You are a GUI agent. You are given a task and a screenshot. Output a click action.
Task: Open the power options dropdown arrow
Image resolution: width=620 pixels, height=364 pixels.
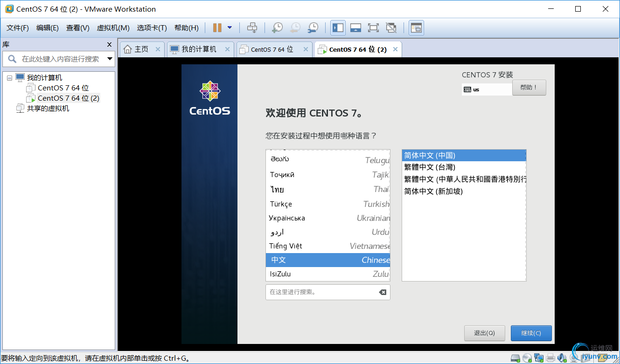coord(230,27)
